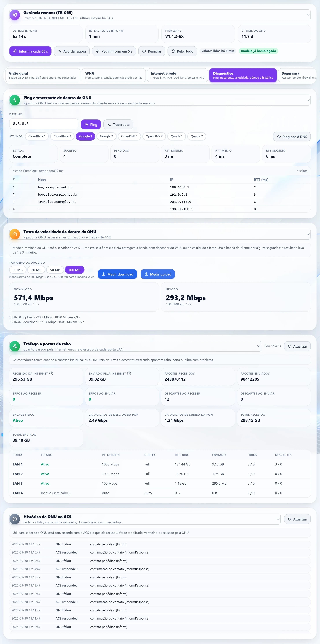Click Medir download button

click(x=117, y=274)
